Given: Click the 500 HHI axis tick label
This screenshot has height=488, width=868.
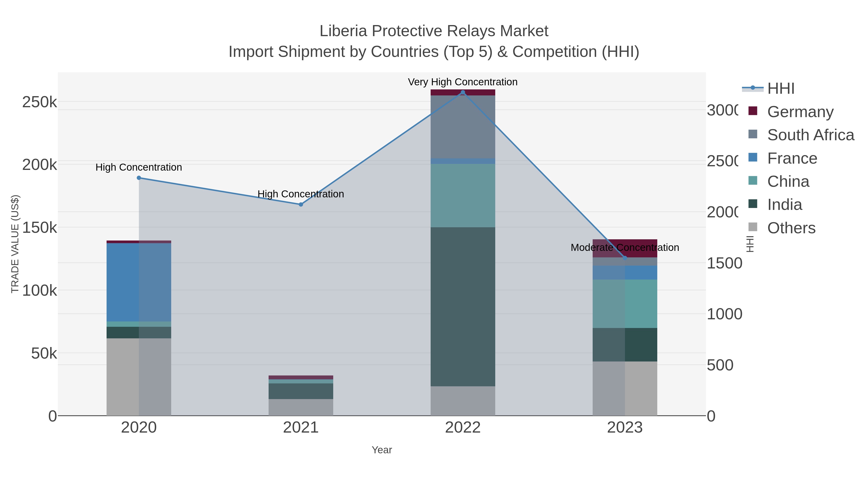Looking at the screenshot, I should click(x=720, y=365).
